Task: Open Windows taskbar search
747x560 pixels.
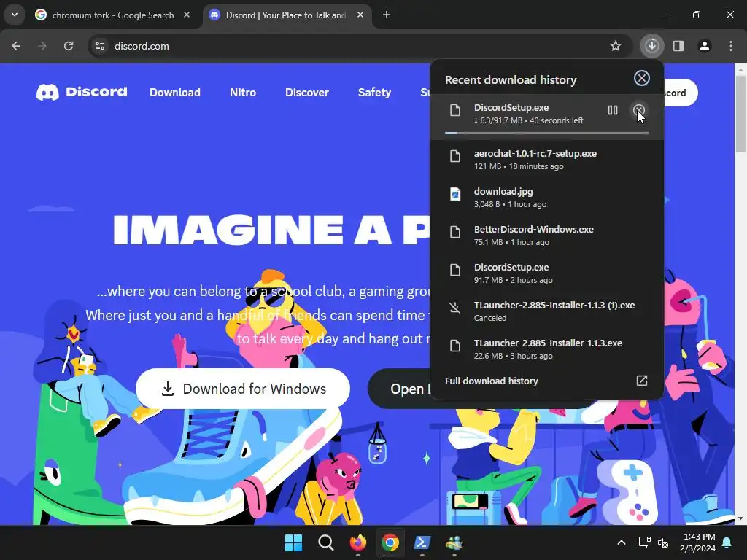Action: 326,542
